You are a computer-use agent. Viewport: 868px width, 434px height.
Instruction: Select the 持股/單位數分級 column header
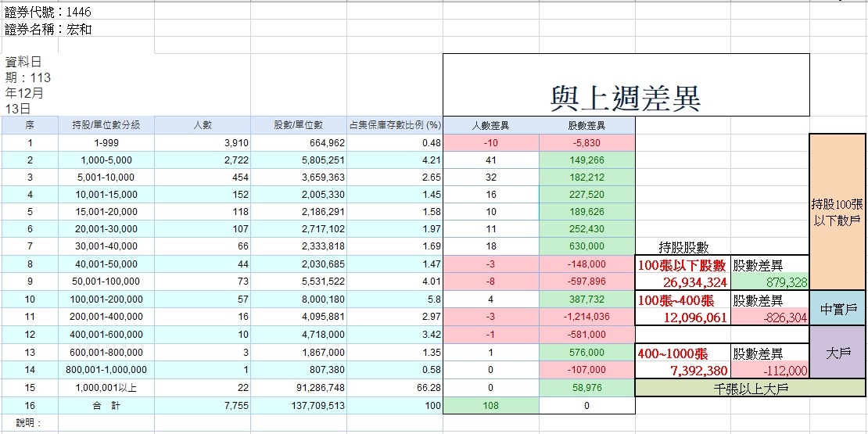point(106,125)
